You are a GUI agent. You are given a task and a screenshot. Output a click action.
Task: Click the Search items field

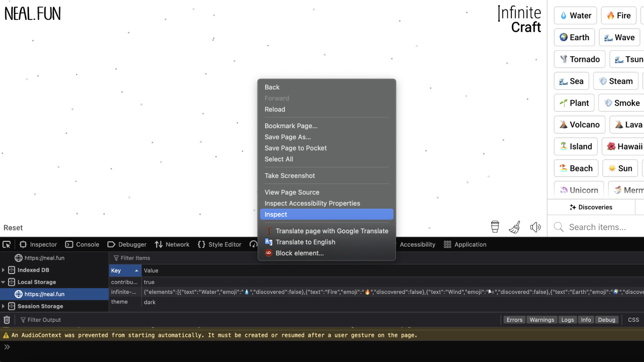pyautogui.click(x=601, y=227)
